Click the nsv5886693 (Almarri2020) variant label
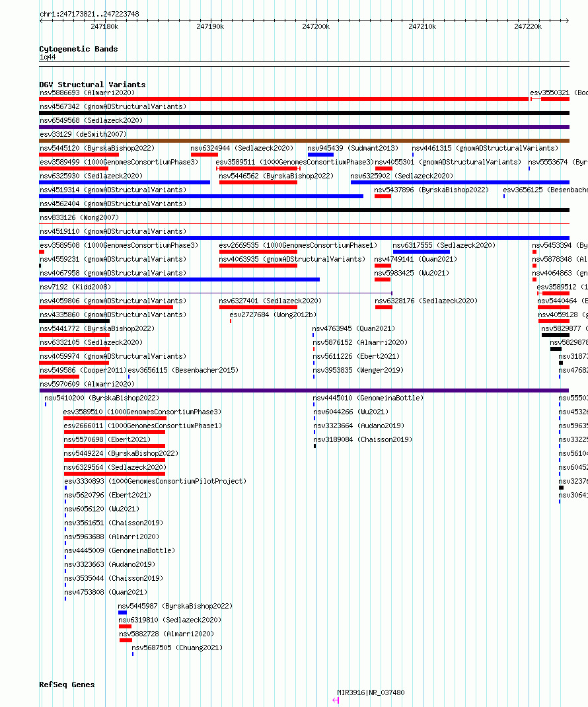This screenshot has height=707, width=588. (87, 93)
